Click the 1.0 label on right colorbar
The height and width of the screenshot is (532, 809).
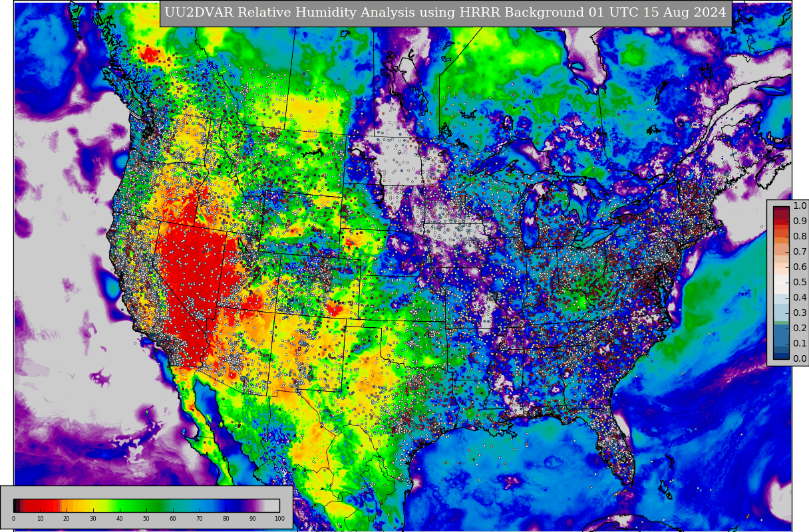tap(800, 205)
